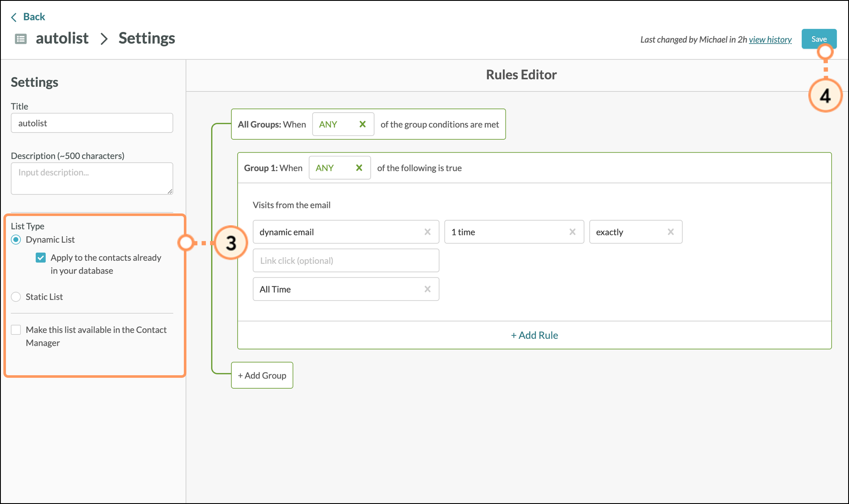Screen dimensions: 849x504
Task: Click the Save button
Action: 818,39
